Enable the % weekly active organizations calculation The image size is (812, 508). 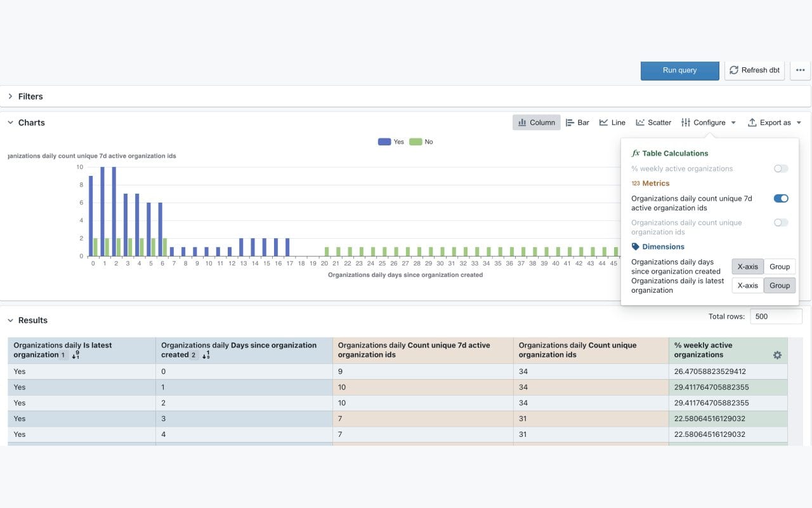coord(780,168)
